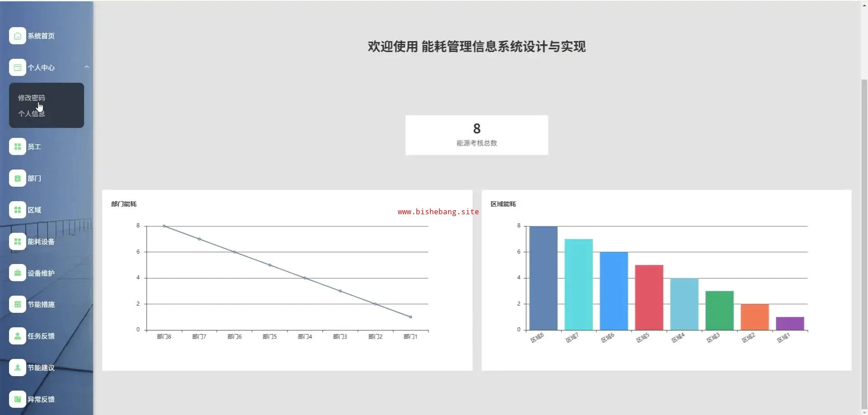Click the grid icon beside 员工

17,146
